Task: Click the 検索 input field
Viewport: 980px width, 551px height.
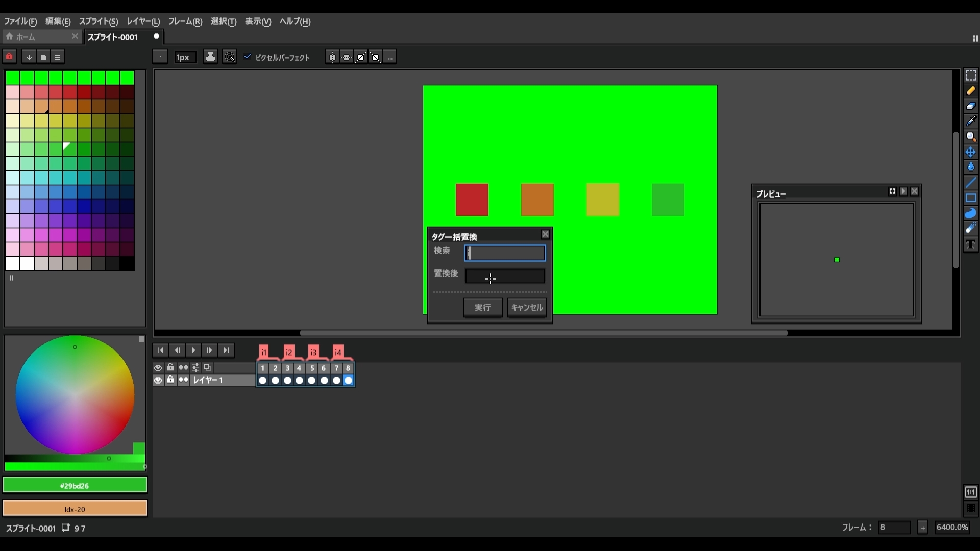Action: (x=504, y=253)
